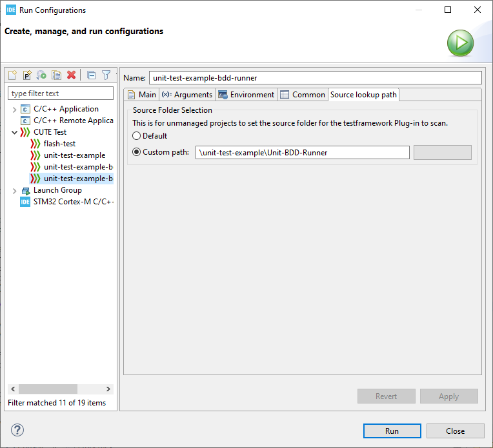Image resolution: width=493 pixels, height=448 pixels.
Task: Click the blank button beside Custom path
Action: click(443, 152)
